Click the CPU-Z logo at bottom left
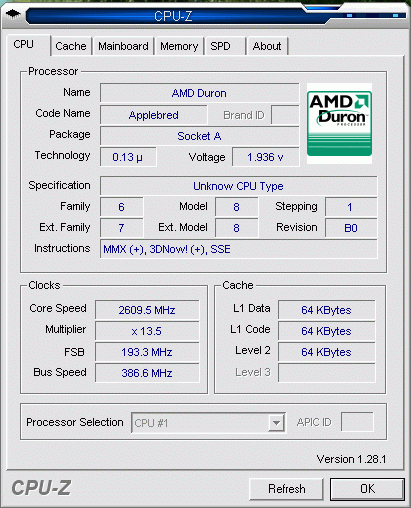The image size is (411, 508). pyautogui.click(x=41, y=488)
